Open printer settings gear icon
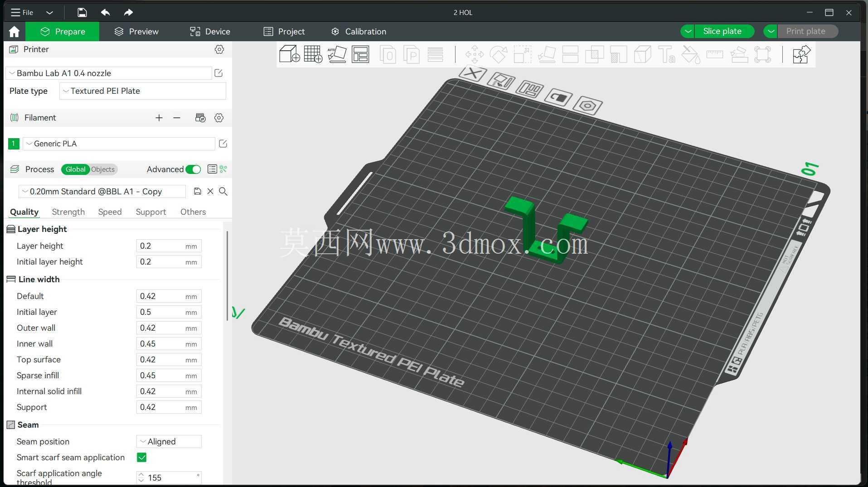Viewport: 868px width, 487px height. click(x=219, y=49)
